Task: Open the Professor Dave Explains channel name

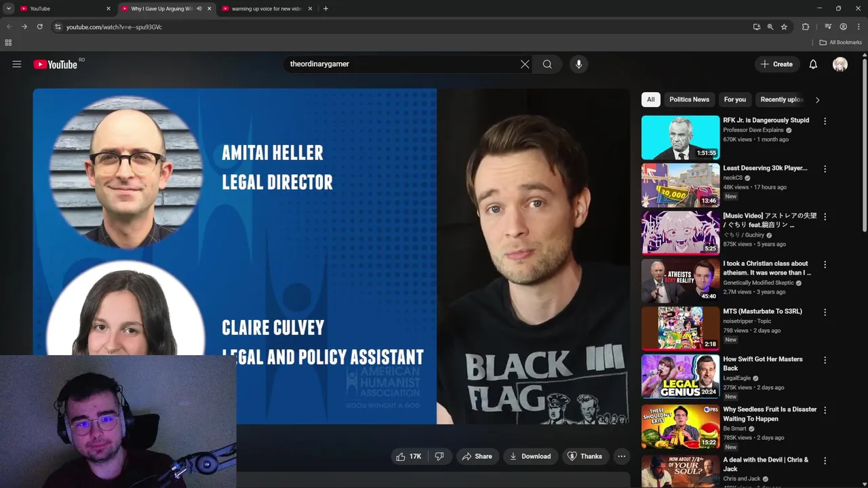Action: pos(753,130)
